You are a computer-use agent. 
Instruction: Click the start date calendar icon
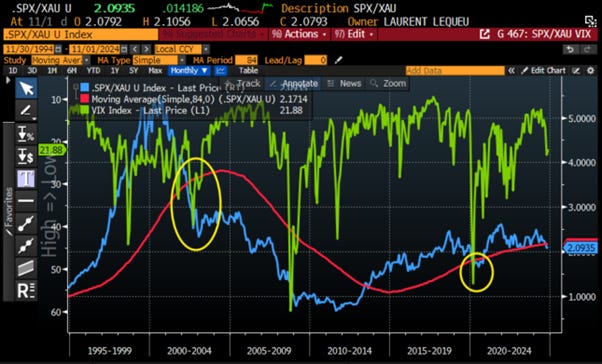coord(58,49)
